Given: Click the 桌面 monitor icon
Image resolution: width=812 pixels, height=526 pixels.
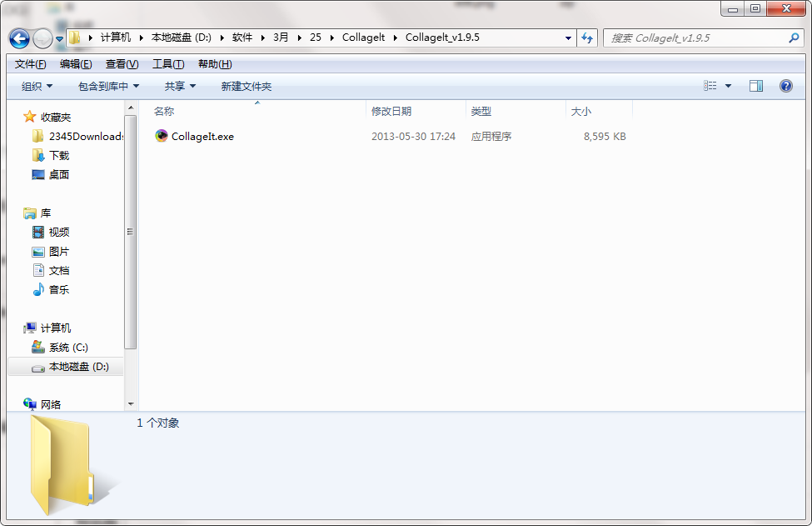Looking at the screenshot, I should tap(38, 175).
